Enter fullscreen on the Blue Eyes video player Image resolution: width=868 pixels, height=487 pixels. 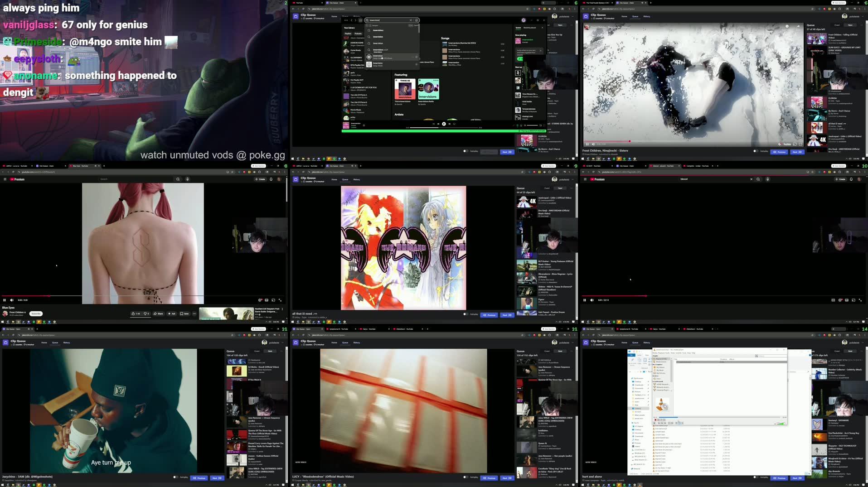(280, 300)
